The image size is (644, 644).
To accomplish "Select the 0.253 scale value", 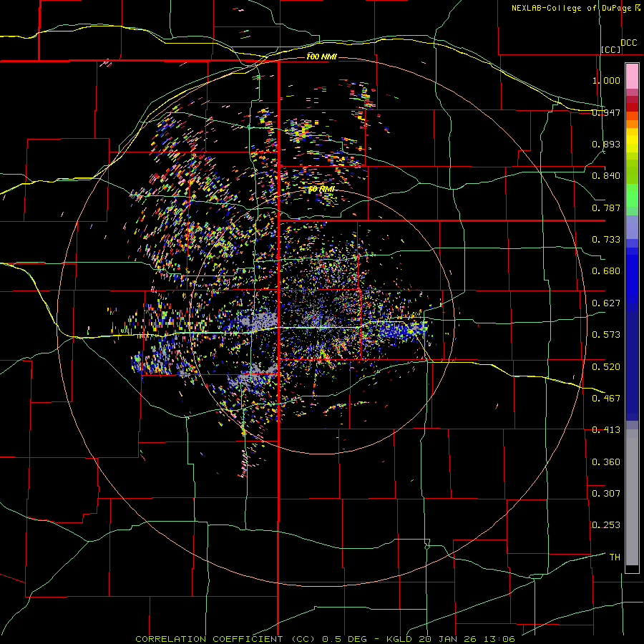I will [x=606, y=525].
